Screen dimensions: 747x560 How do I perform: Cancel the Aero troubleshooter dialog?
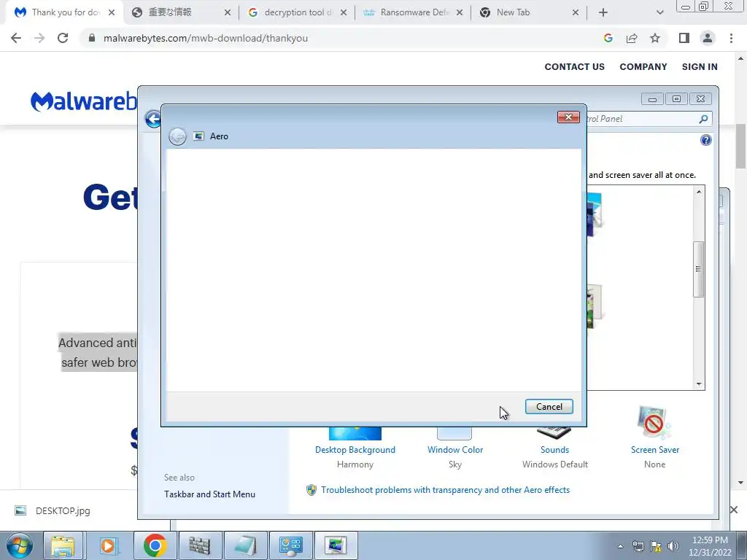[549, 407]
